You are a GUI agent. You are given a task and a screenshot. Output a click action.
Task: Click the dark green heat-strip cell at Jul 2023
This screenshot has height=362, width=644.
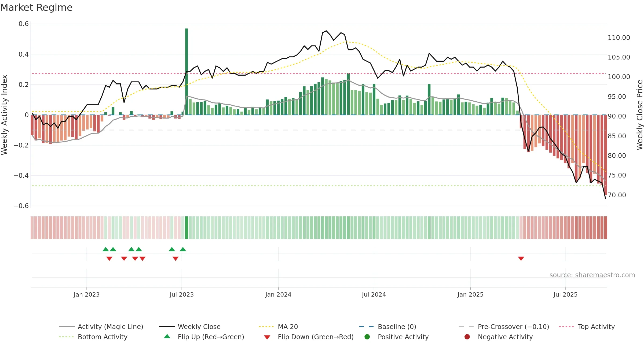(186, 228)
